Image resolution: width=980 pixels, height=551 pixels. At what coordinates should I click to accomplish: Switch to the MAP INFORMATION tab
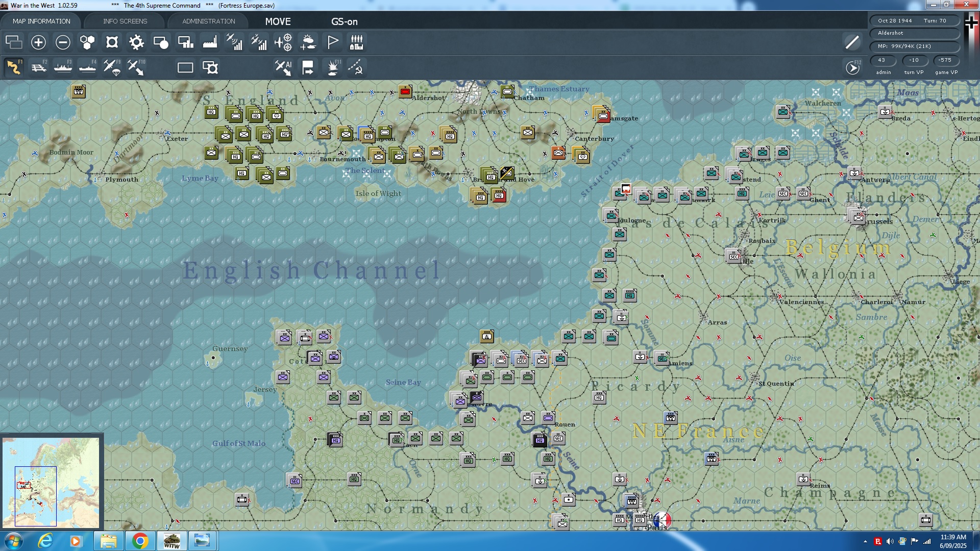pos(41,21)
